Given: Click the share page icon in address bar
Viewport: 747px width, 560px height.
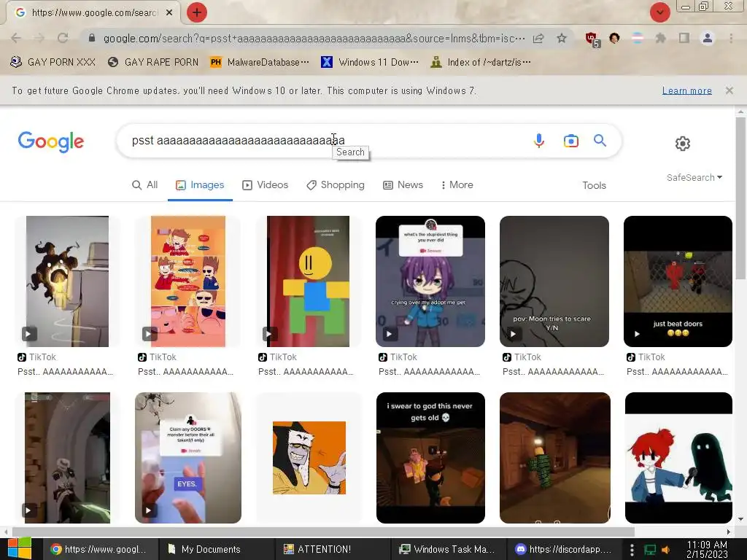Looking at the screenshot, I should click(x=538, y=38).
